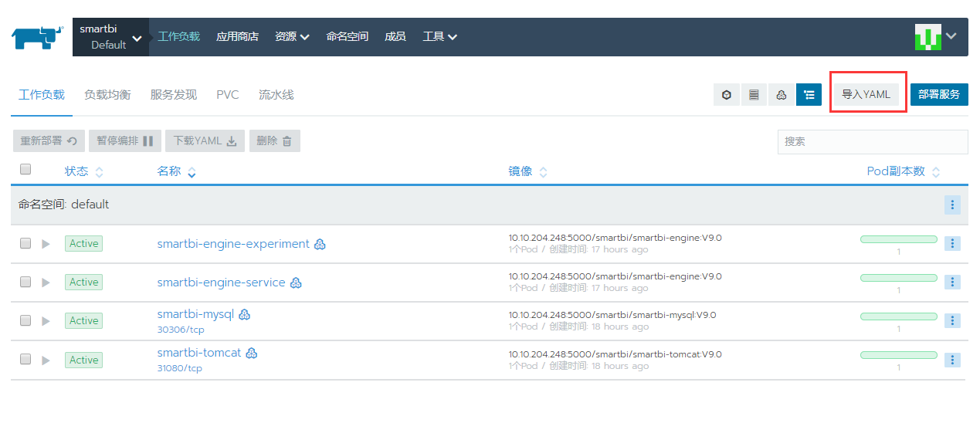Focus the 搜索 search field
The height and width of the screenshot is (423, 980).
873,142
